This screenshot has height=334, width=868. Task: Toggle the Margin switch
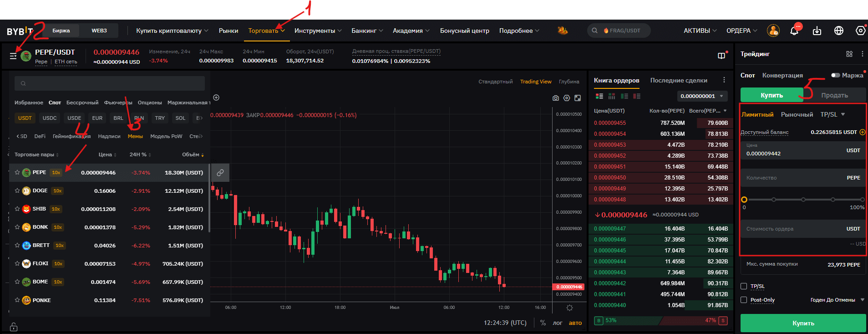835,75
